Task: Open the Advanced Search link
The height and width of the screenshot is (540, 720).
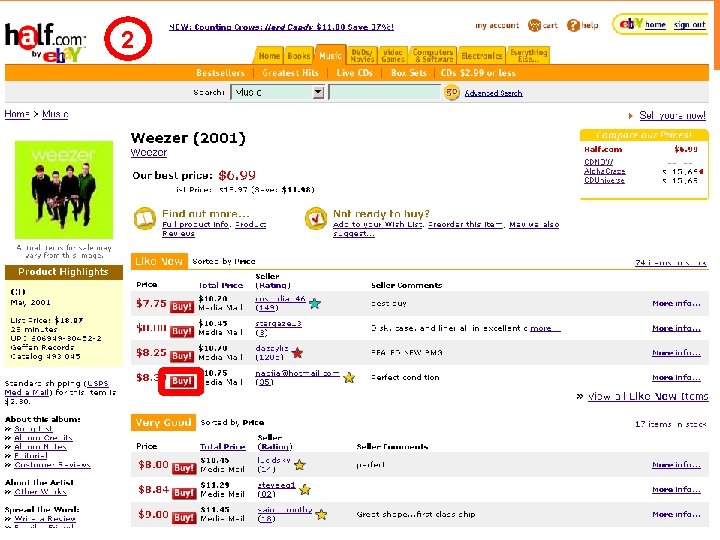Action: (494, 93)
